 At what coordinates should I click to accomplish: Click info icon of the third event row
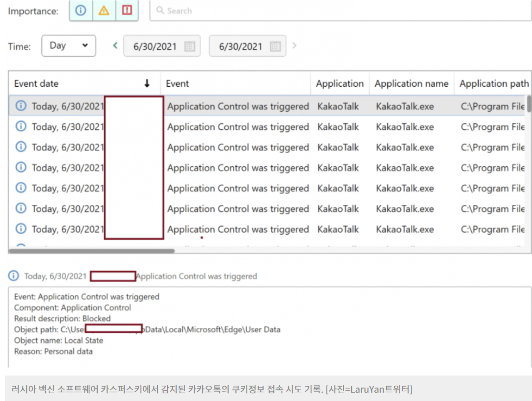pyautogui.click(x=21, y=147)
